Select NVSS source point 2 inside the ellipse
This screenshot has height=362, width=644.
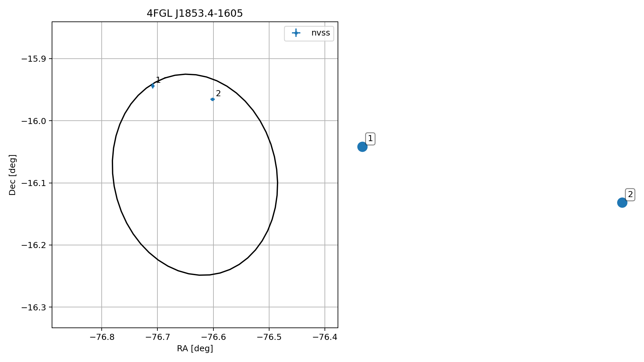pyautogui.click(x=212, y=99)
